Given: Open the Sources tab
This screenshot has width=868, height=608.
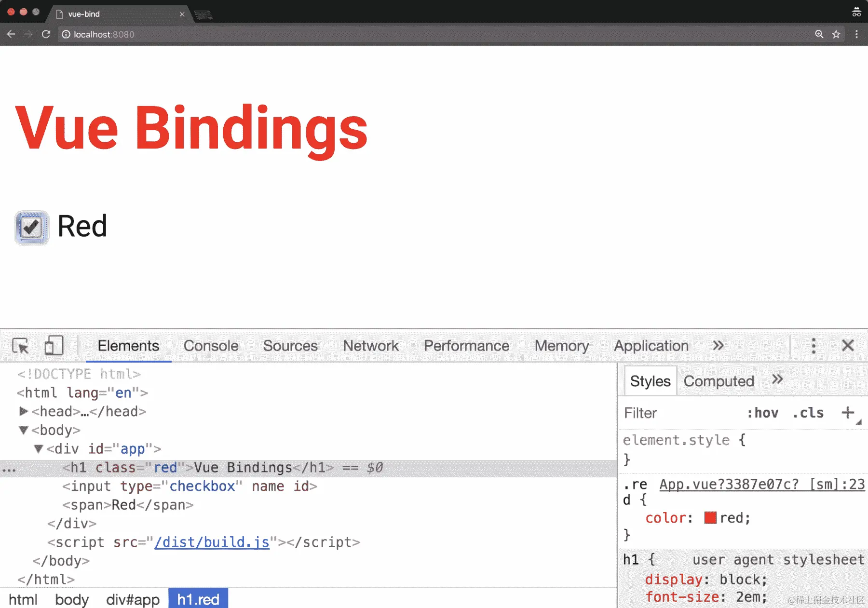Looking at the screenshot, I should [x=290, y=346].
